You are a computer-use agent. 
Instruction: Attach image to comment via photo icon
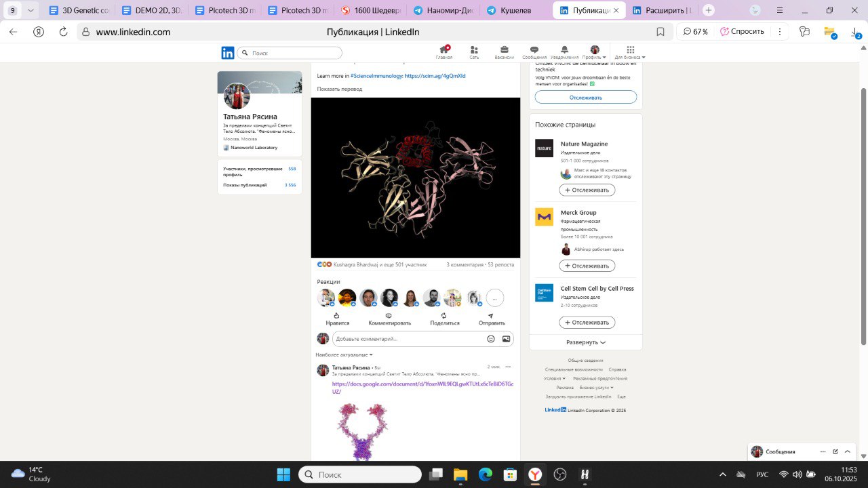[x=506, y=339]
